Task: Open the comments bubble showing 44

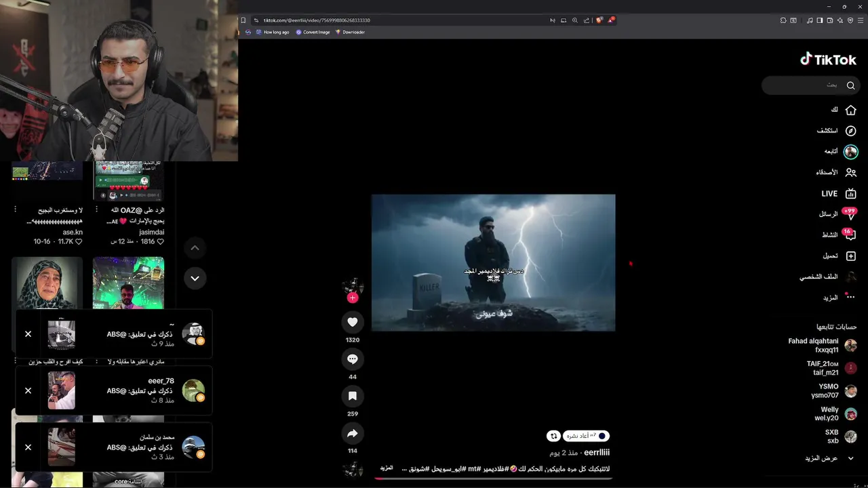Action: 352,359
